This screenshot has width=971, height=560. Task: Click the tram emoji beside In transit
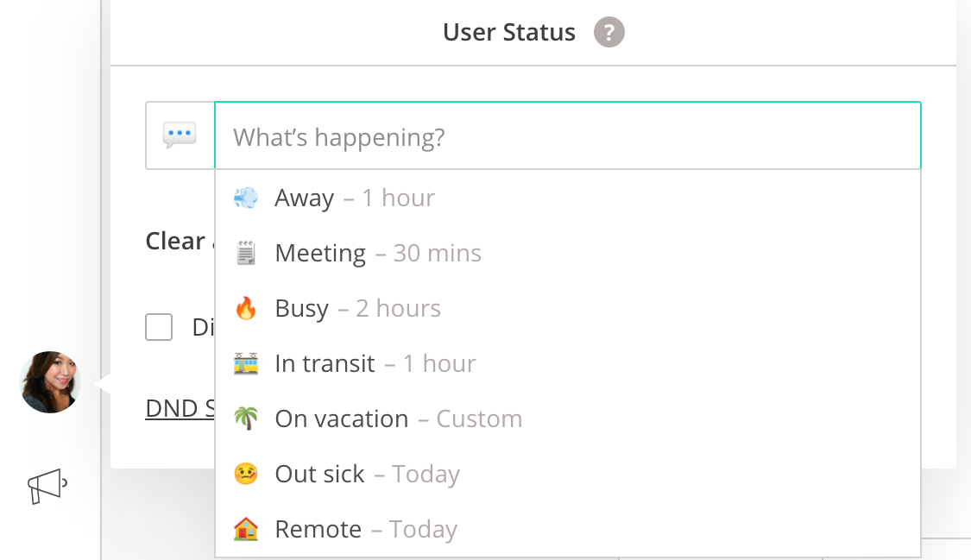246,363
